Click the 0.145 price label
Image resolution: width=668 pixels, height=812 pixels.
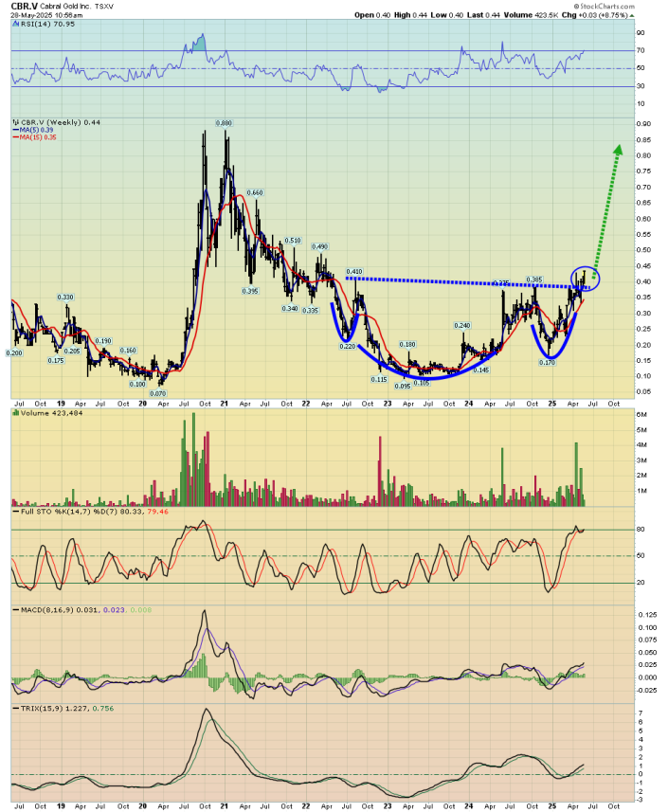481,370
